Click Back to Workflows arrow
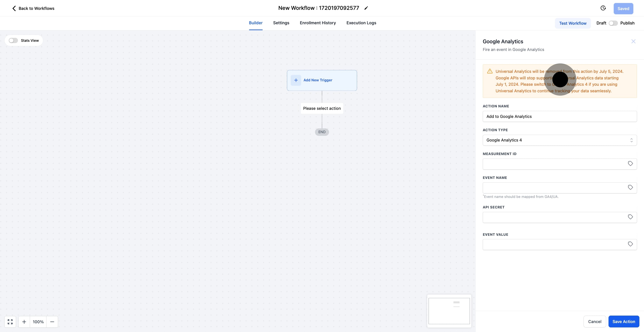The width and height of the screenshot is (644, 332). 14,9
